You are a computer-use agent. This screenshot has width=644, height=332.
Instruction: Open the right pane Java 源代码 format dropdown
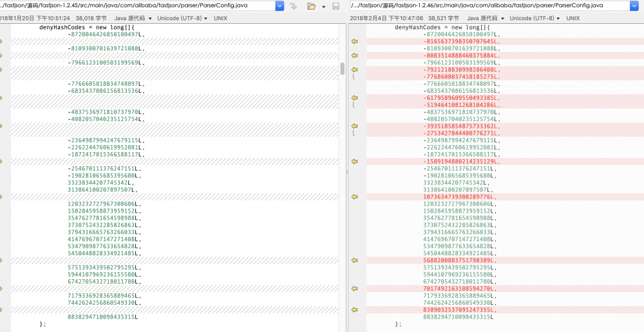coord(486,18)
